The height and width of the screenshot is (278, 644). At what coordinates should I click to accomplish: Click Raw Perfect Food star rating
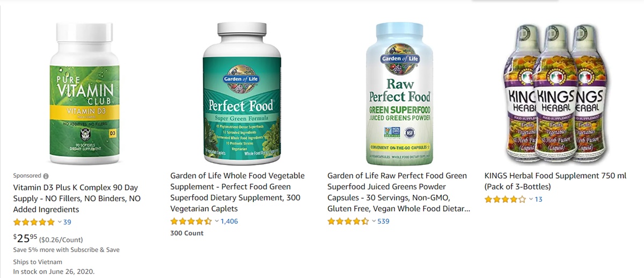pos(348,221)
